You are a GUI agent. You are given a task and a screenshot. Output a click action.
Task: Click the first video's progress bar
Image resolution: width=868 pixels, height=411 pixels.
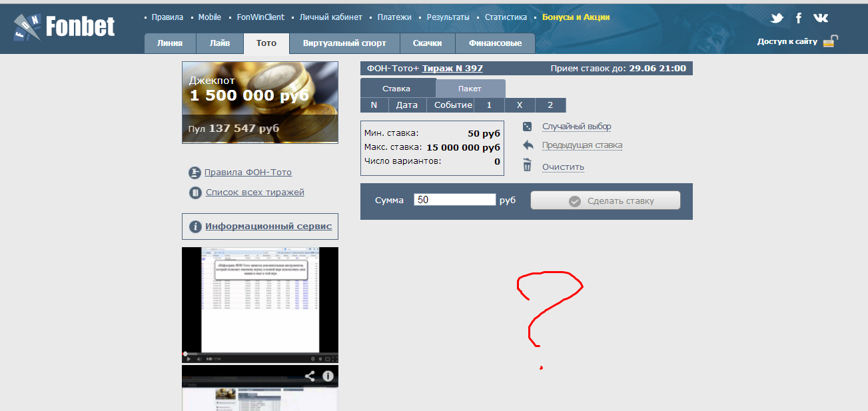pyautogui.click(x=260, y=353)
